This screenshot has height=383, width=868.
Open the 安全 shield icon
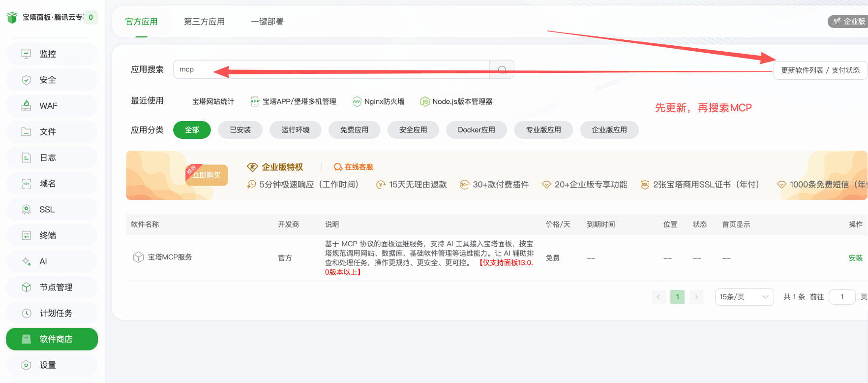coord(27,80)
